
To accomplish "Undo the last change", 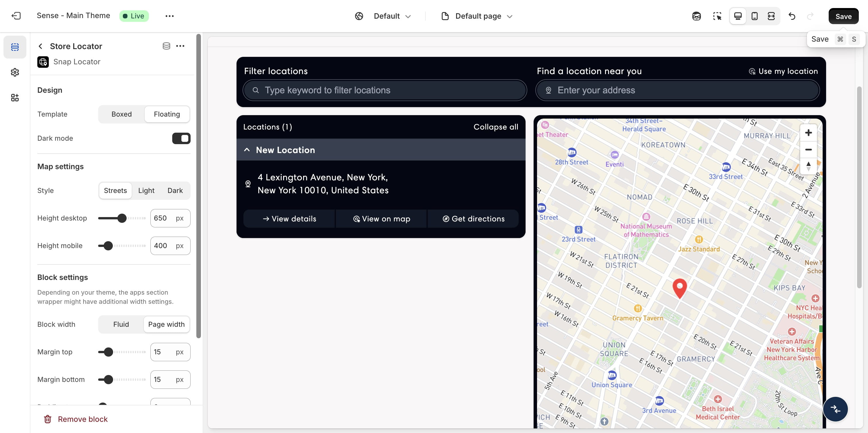I will point(792,16).
